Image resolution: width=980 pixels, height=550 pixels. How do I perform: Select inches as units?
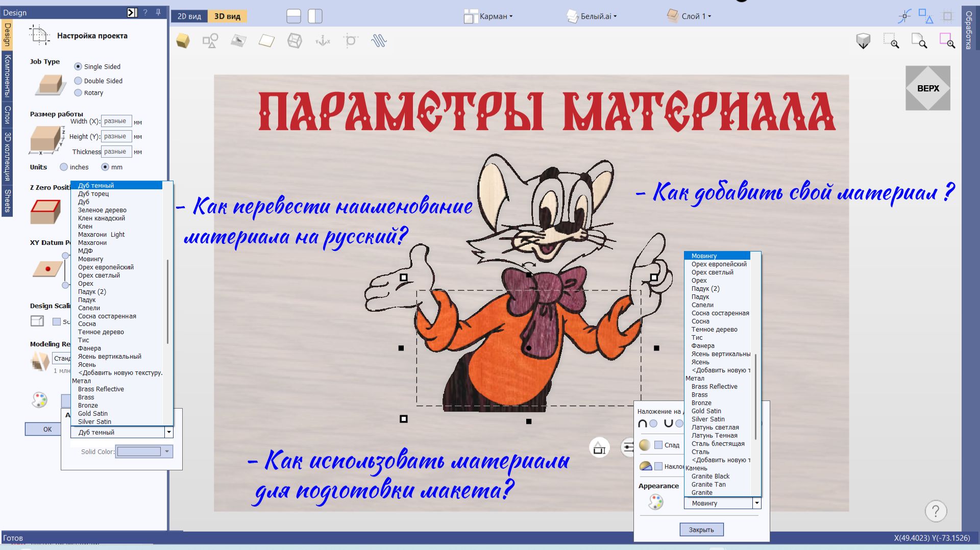tap(64, 167)
